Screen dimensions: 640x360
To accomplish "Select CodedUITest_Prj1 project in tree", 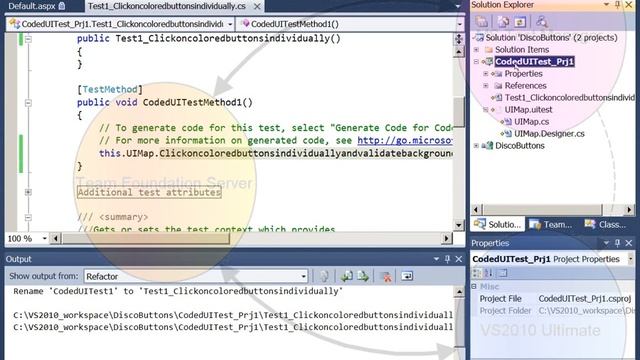I will click(534, 62).
